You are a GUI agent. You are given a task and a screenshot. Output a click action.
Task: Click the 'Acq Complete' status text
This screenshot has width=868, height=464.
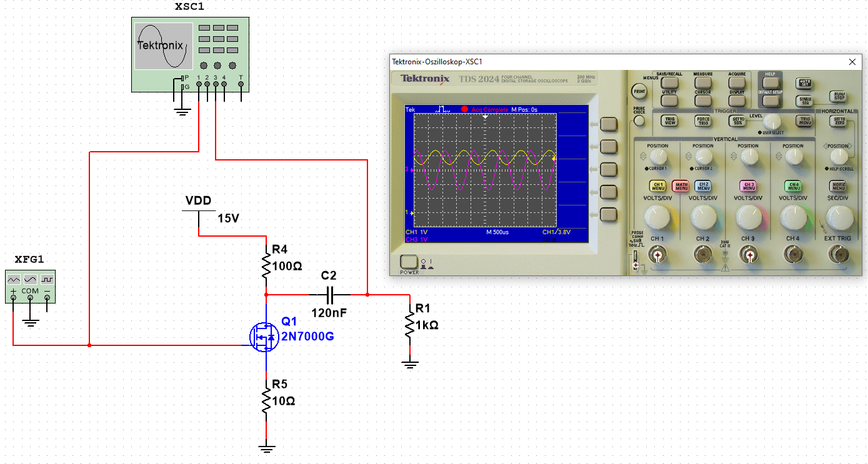[x=490, y=109]
